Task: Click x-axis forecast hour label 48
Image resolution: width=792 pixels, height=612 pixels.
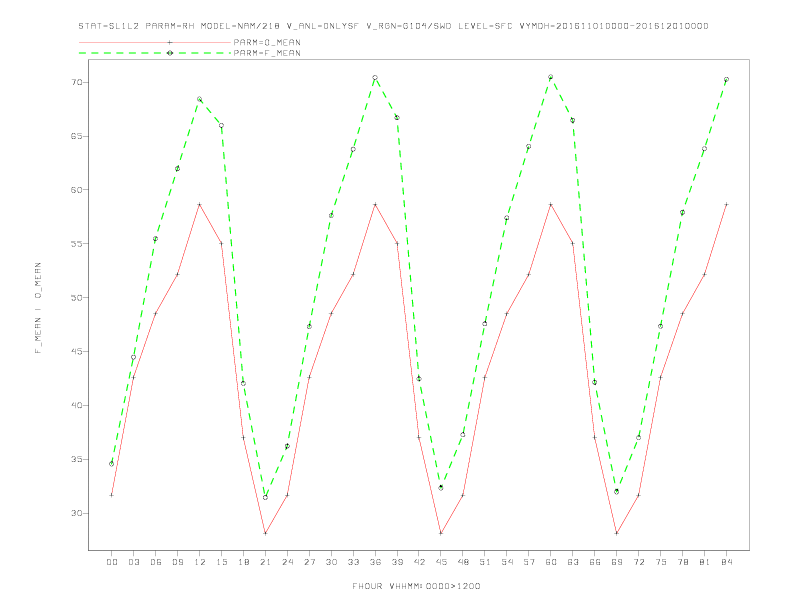Action: click(463, 562)
